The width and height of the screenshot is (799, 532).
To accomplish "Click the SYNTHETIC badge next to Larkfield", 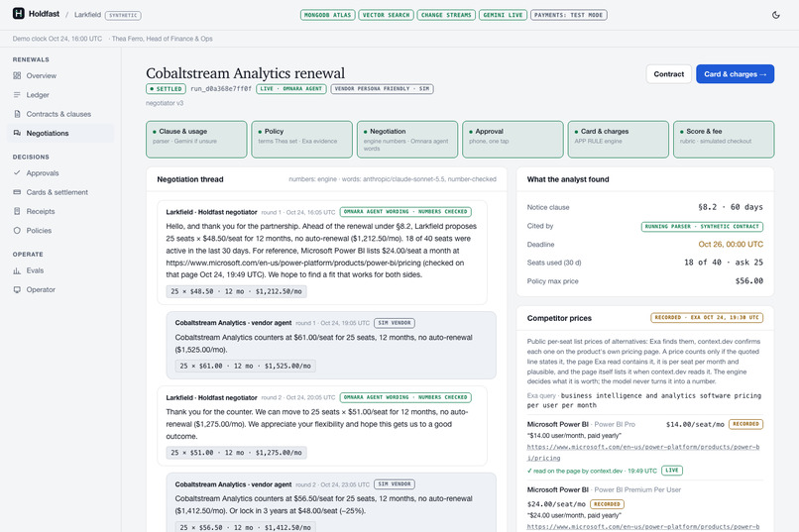I will click(x=123, y=15).
